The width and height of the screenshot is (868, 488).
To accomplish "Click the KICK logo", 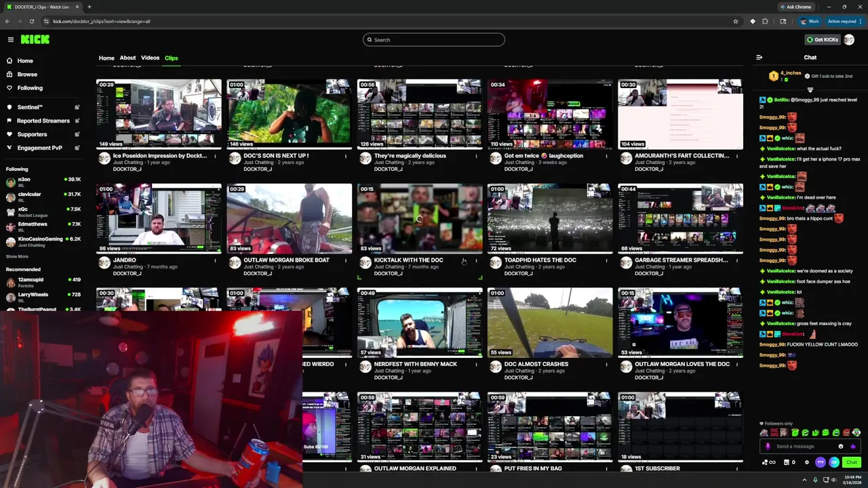I will (x=35, y=39).
